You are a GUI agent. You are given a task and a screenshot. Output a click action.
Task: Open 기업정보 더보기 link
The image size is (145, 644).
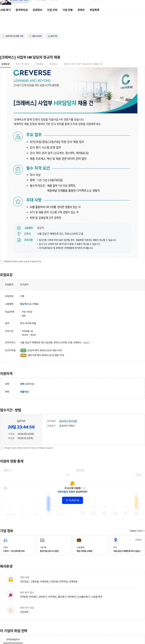point(137,531)
